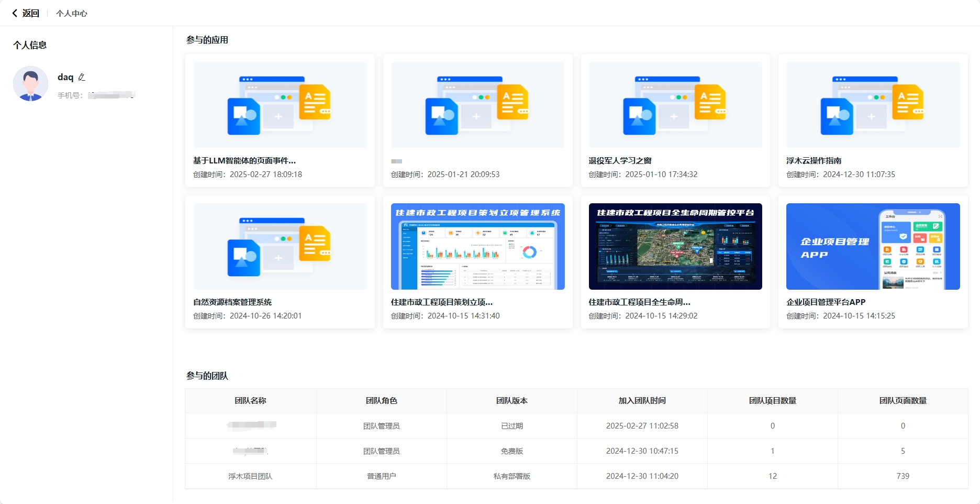Click the back arrow icon
The image size is (980, 504).
[x=15, y=13]
